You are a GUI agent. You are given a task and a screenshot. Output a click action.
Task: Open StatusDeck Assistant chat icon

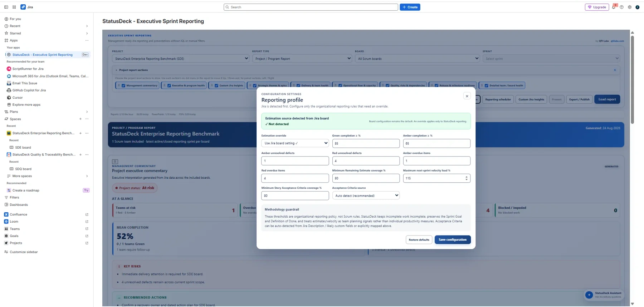589,295
